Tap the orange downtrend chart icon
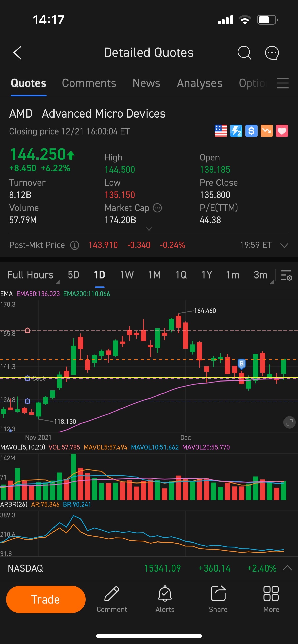The image size is (298, 644). (x=267, y=131)
